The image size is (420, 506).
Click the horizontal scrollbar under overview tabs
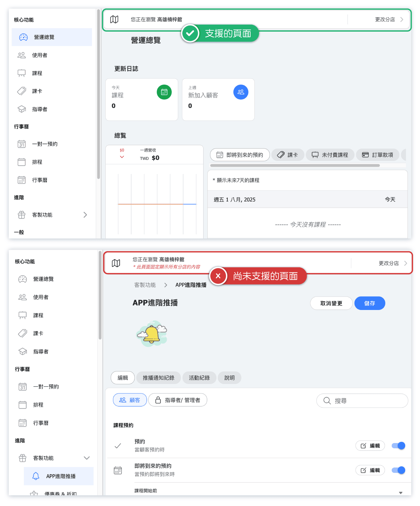pos(295,165)
